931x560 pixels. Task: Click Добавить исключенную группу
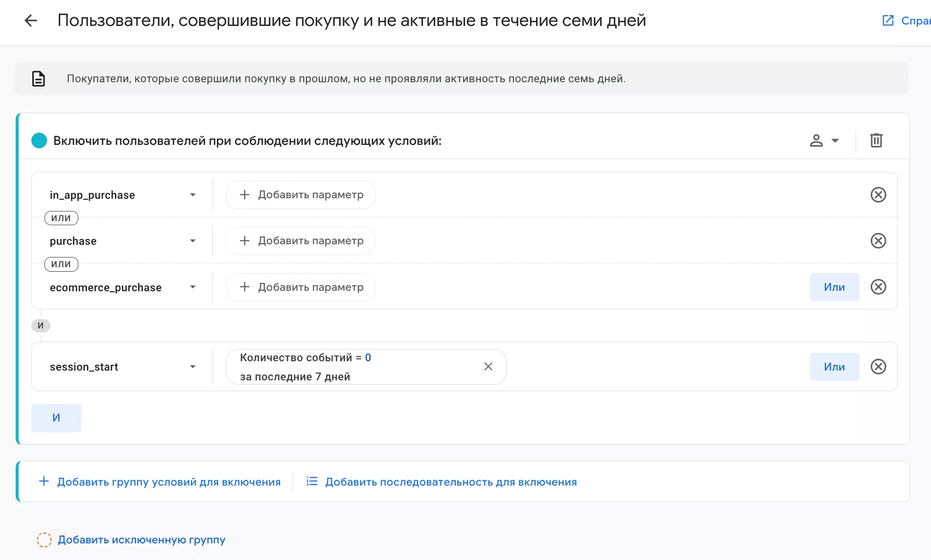click(x=141, y=539)
